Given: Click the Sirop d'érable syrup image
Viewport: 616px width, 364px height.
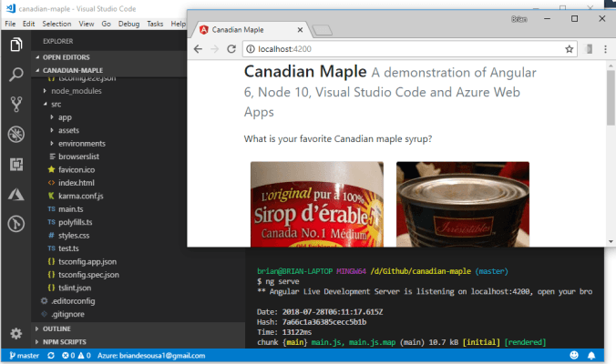Looking at the screenshot, I should click(x=317, y=204).
